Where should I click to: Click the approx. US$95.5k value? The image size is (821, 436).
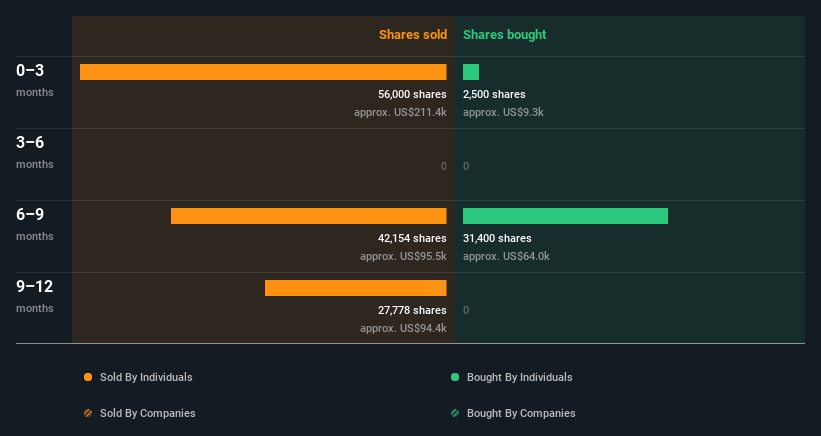[x=403, y=256]
